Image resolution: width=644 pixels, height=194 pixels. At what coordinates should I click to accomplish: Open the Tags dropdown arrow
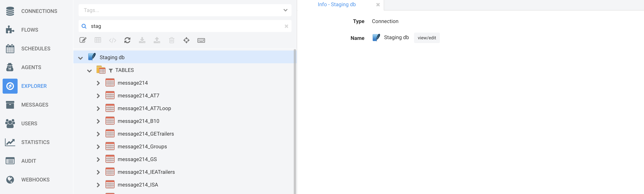(286, 10)
